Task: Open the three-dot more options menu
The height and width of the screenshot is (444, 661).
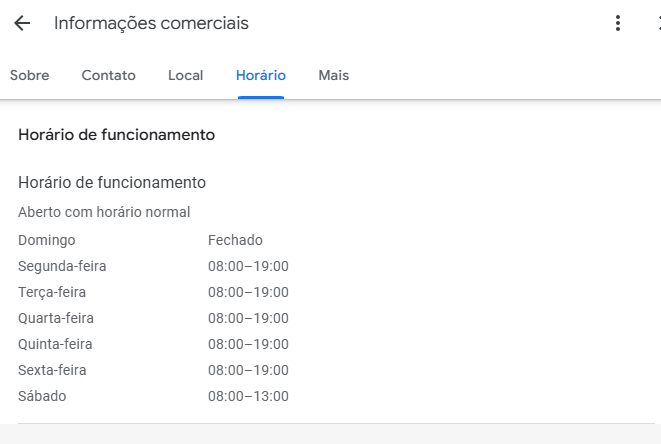Action: click(x=618, y=23)
